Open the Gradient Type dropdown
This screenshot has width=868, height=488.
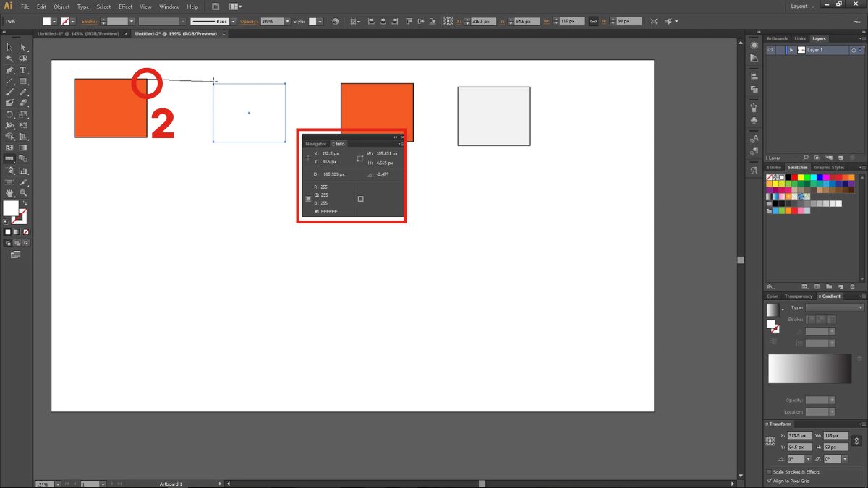[x=835, y=307]
